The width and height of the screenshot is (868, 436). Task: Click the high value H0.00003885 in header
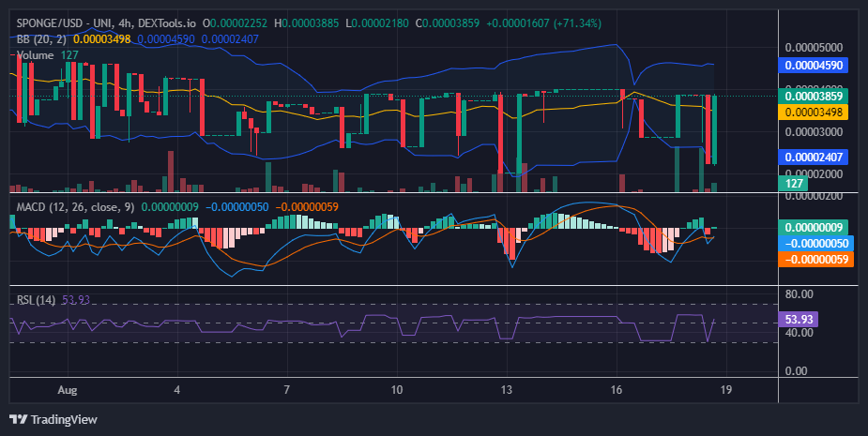point(306,23)
